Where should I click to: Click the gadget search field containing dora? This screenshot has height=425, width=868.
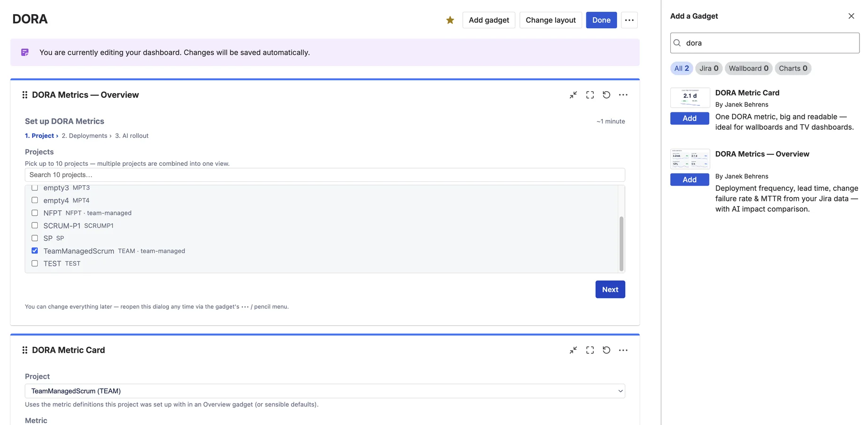click(x=765, y=43)
